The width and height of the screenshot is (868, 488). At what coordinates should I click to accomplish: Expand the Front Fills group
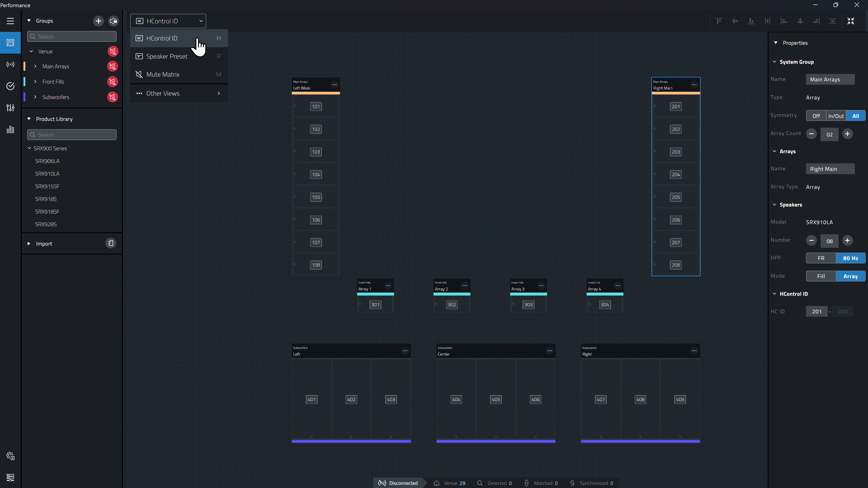point(35,82)
